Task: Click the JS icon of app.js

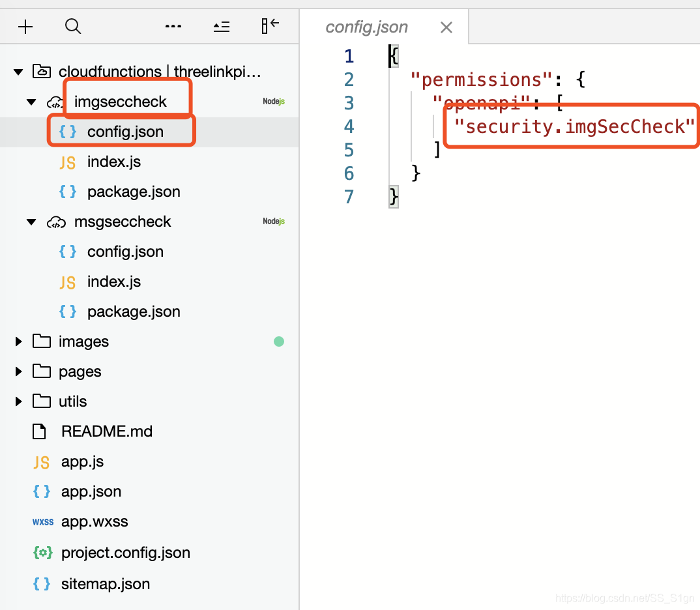Action: pos(42,462)
